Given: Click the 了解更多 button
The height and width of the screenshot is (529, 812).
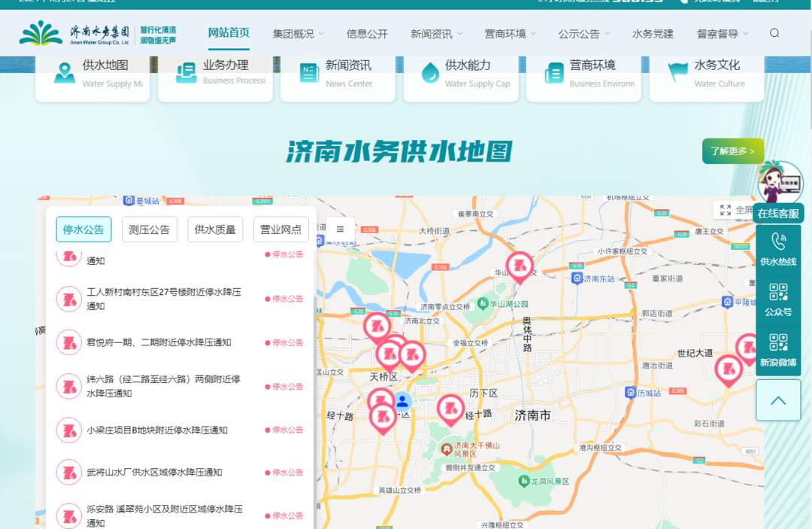Looking at the screenshot, I should 732,151.
